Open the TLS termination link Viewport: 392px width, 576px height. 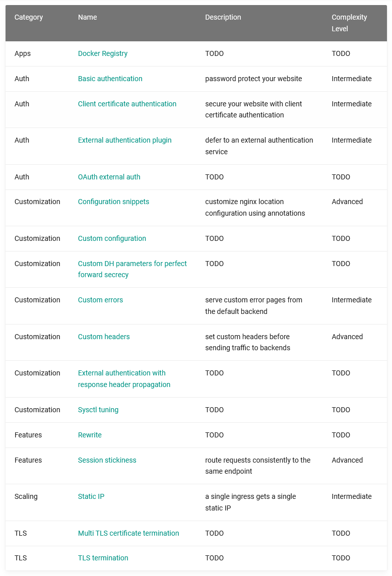[x=103, y=558]
